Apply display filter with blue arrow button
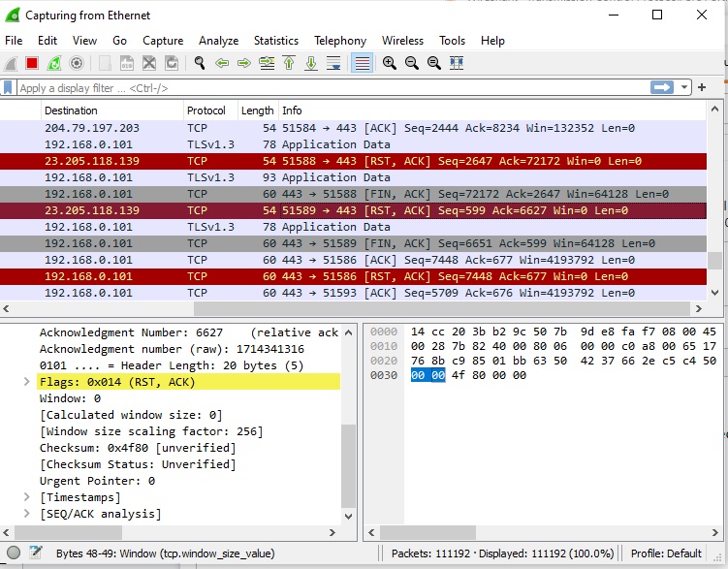Viewport: 728px width, 569px height. 662,87
